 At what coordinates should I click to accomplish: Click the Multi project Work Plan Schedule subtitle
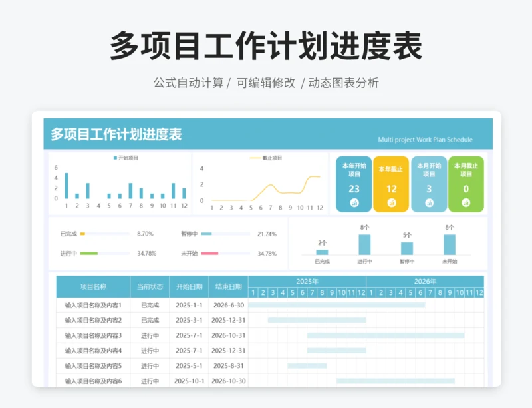point(425,140)
